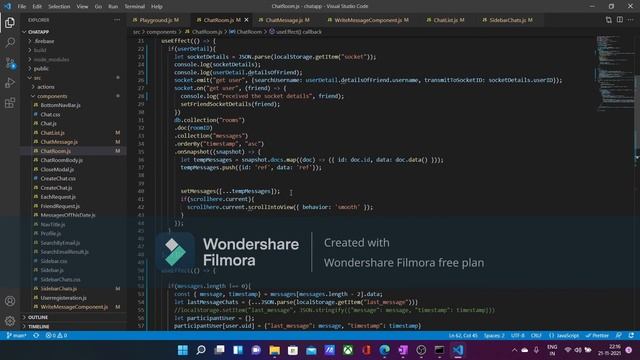Switch to WriteMessageComponent.js tab
Viewport: 640px width, 360px height.
pyautogui.click(x=371, y=20)
